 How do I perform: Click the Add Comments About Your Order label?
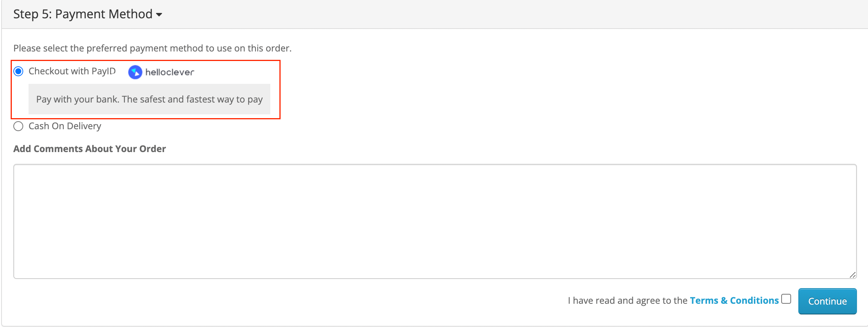coord(89,149)
